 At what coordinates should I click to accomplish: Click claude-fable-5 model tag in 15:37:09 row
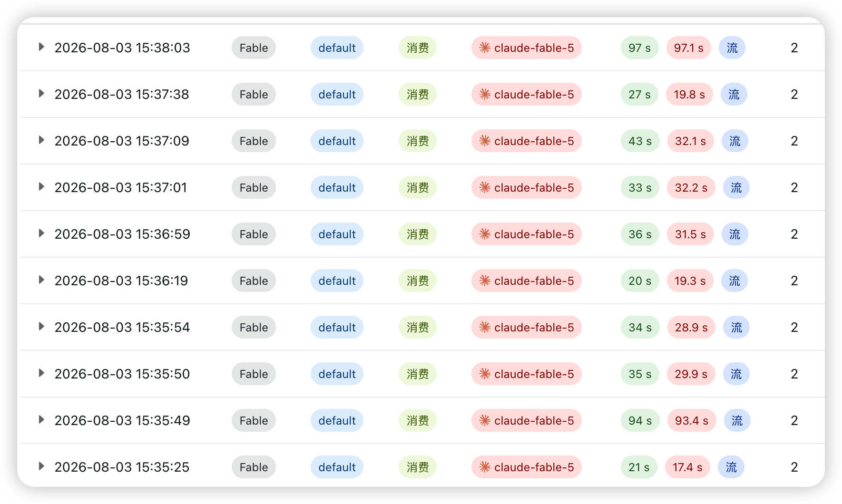click(x=527, y=141)
